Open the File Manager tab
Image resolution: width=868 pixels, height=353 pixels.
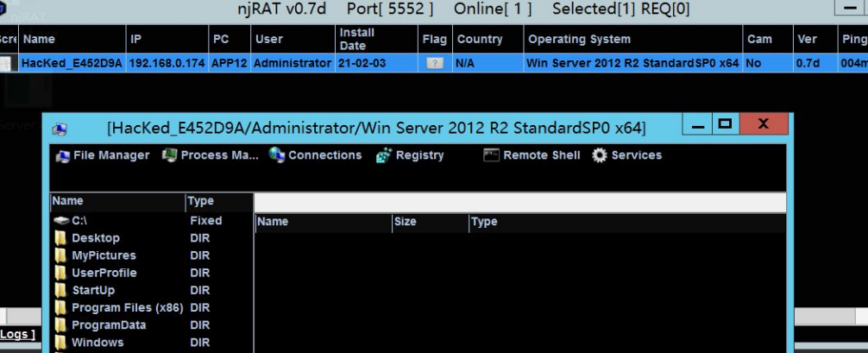(x=103, y=155)
